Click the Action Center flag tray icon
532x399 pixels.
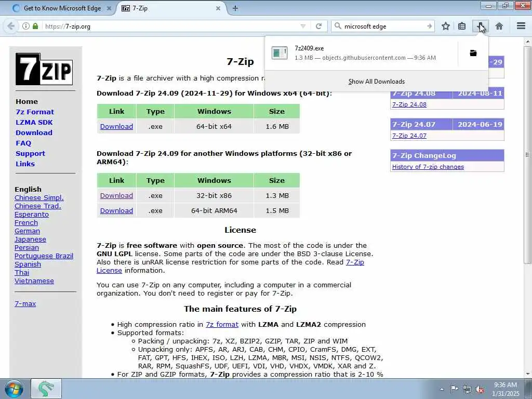tap(454, 389)
